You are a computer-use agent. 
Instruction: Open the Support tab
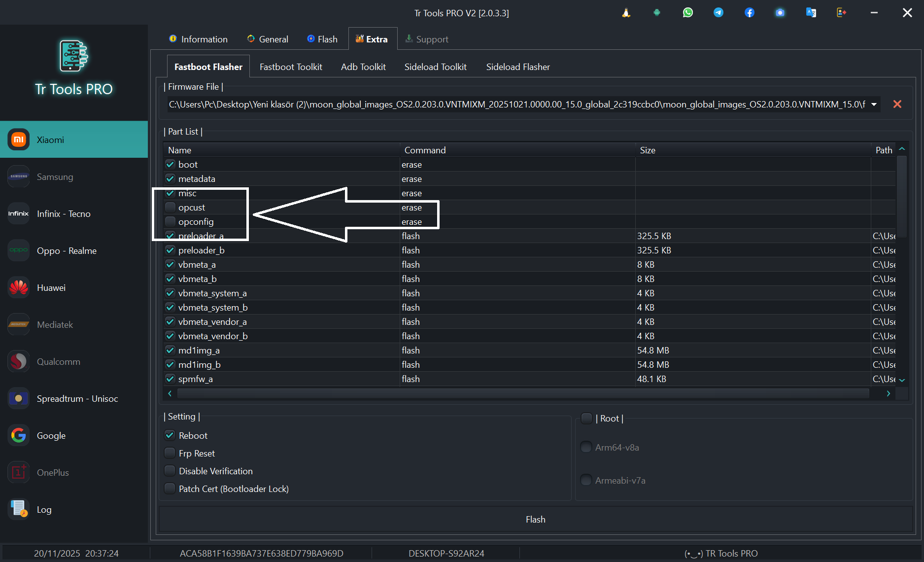coord(427,39)
